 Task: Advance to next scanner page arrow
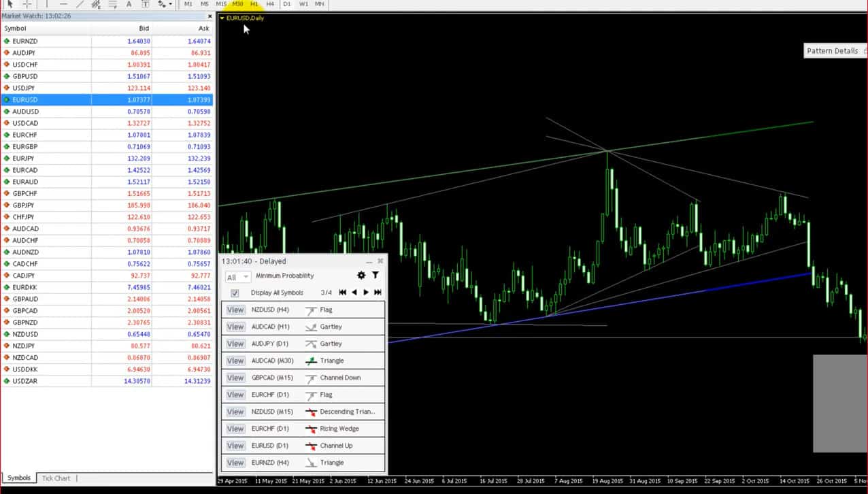coord(365,293)
